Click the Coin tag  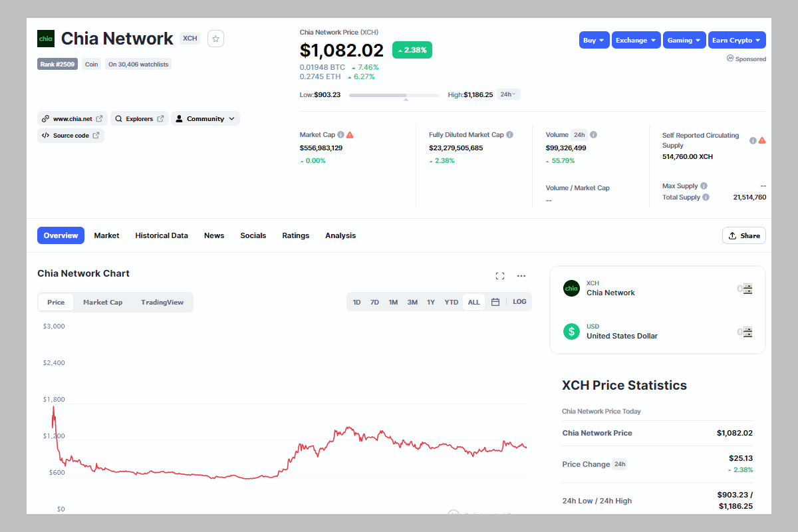coord(92,65)
